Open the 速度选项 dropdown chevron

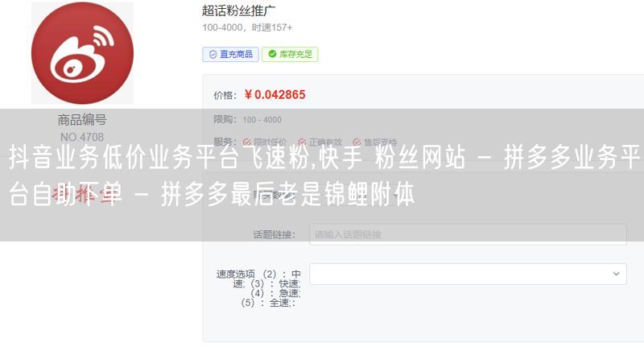point(616,274)
